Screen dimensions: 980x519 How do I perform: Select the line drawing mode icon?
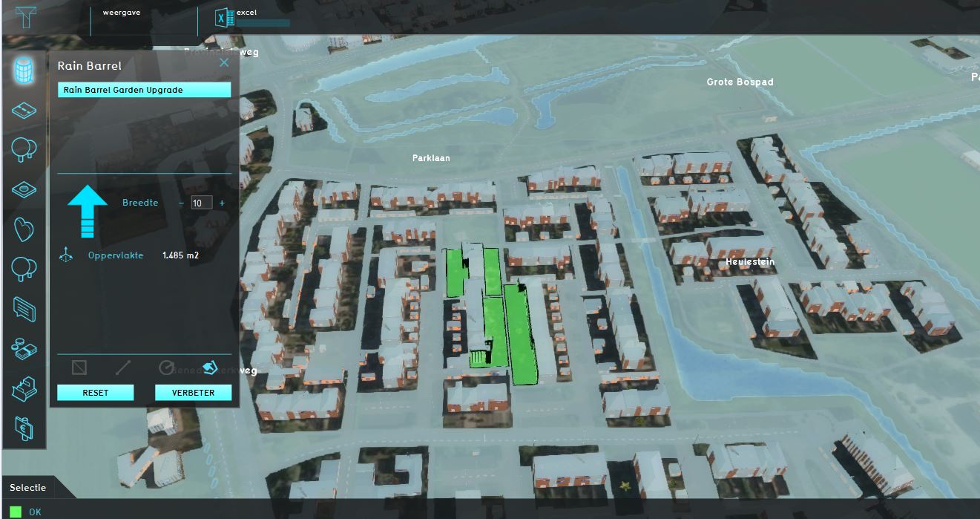point(123,367)
